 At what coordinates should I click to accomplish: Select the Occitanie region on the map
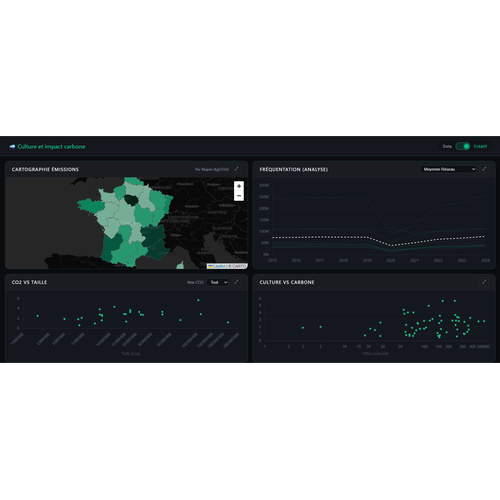coord(128,254)
